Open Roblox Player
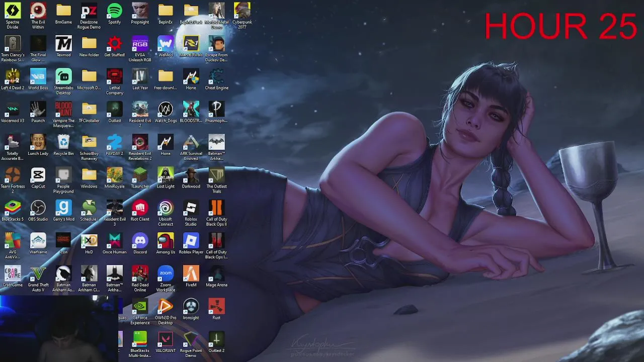This screenshot has height=362, width=644. [191, 241]
